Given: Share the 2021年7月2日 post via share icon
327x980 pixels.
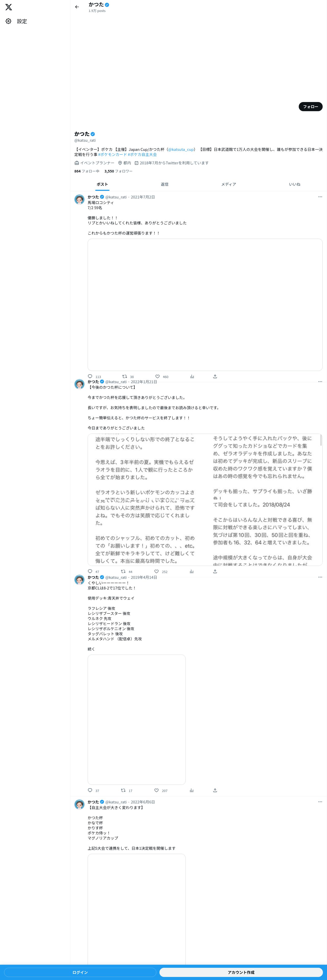Looking at the screenshot, I should coord(215,376).
